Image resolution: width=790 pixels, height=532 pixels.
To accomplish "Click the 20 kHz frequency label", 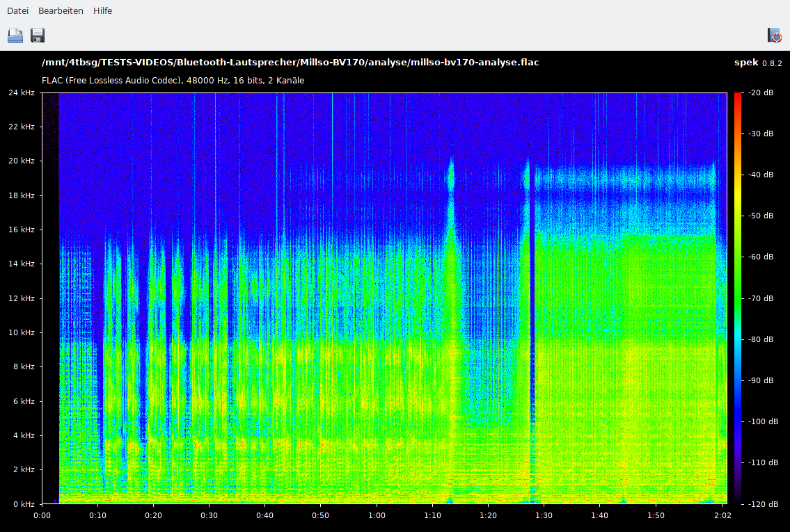I will [x=22, y=161].
